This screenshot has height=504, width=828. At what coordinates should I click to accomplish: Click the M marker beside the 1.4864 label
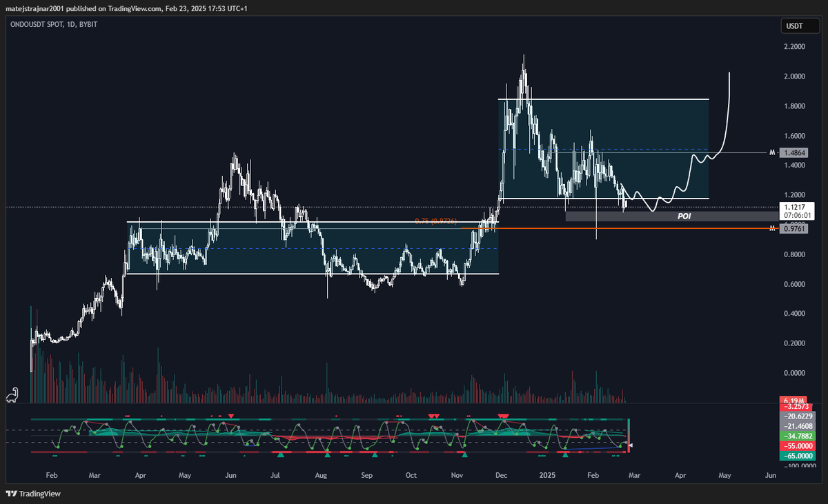[773, 152]
